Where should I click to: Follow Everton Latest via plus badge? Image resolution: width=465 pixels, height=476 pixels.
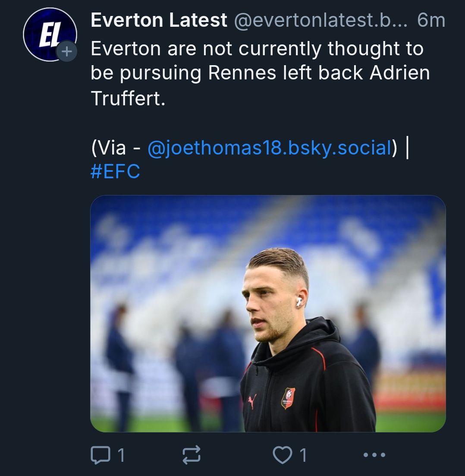67,52
